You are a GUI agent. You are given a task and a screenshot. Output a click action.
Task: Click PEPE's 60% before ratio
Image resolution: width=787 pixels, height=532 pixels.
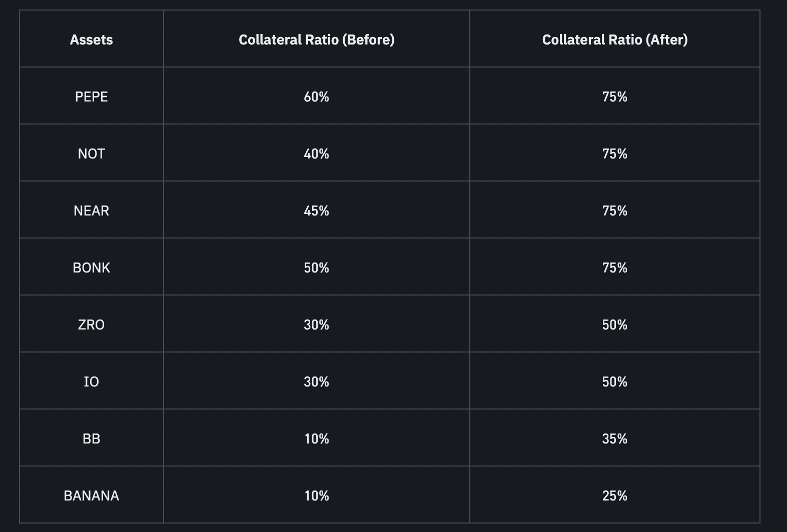pos(316,96)
